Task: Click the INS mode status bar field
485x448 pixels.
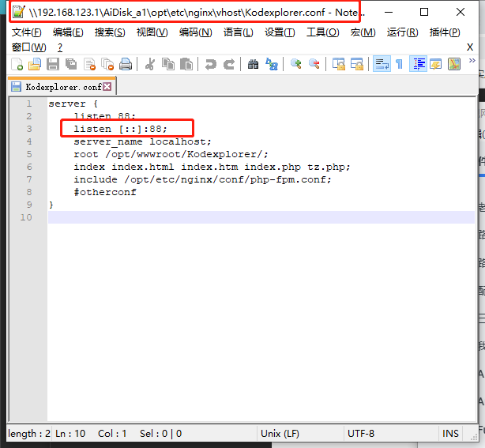Action: [x=451, y=433]
